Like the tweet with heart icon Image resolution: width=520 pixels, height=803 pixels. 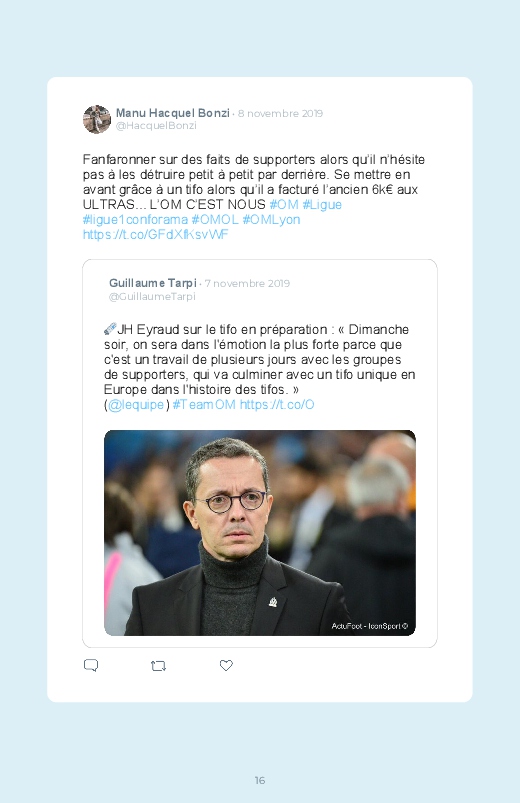(226, 665)
